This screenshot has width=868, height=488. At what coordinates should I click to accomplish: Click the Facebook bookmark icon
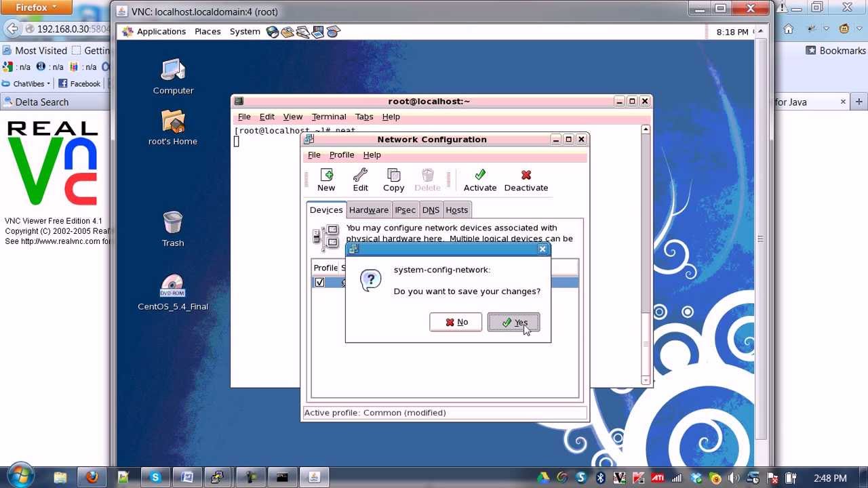coord(63,83)
